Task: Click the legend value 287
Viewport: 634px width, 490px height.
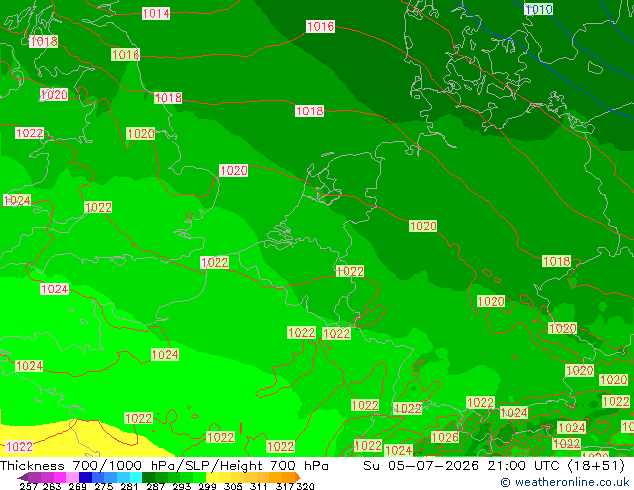Action: pos(155,486)
